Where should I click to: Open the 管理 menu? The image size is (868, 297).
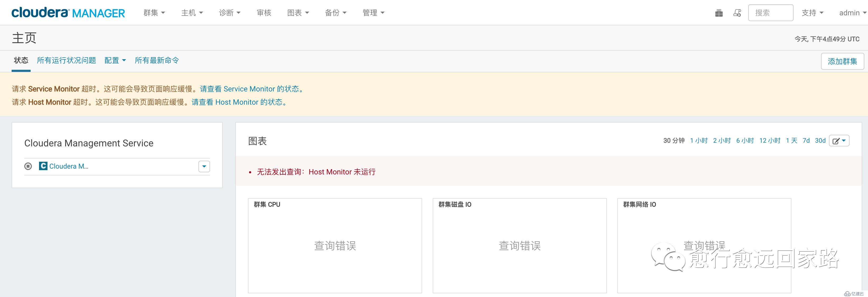(373, 13)
